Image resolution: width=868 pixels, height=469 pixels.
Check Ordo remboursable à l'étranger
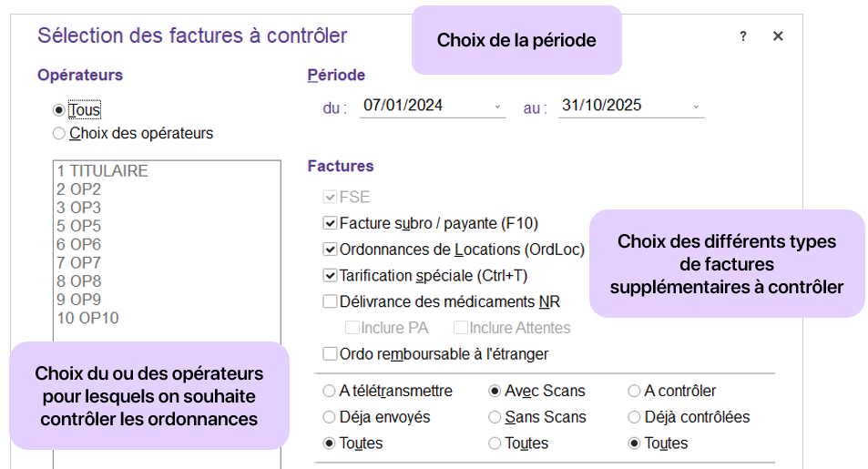tap(330, 353)
